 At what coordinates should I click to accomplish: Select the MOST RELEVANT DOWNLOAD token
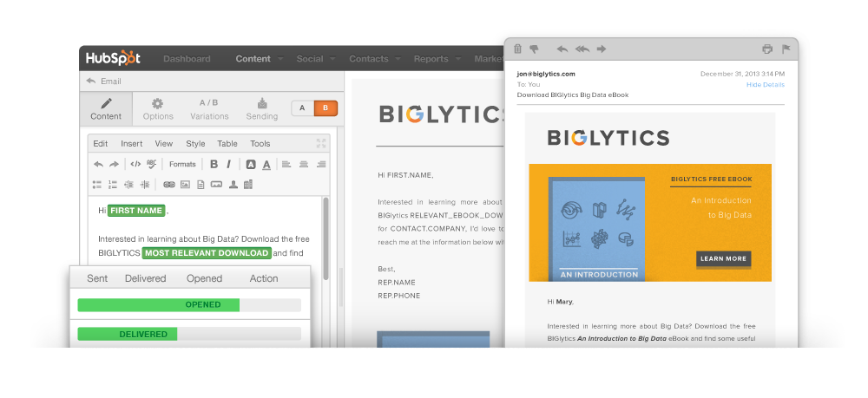tap(207, 253)
